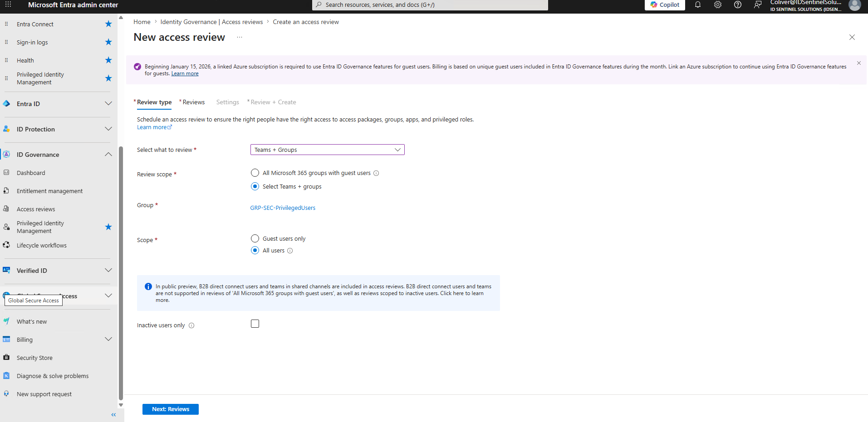Close the New access review pane
Image resolution: width=868 pixels, height=422 pixels.
point(852,38)
